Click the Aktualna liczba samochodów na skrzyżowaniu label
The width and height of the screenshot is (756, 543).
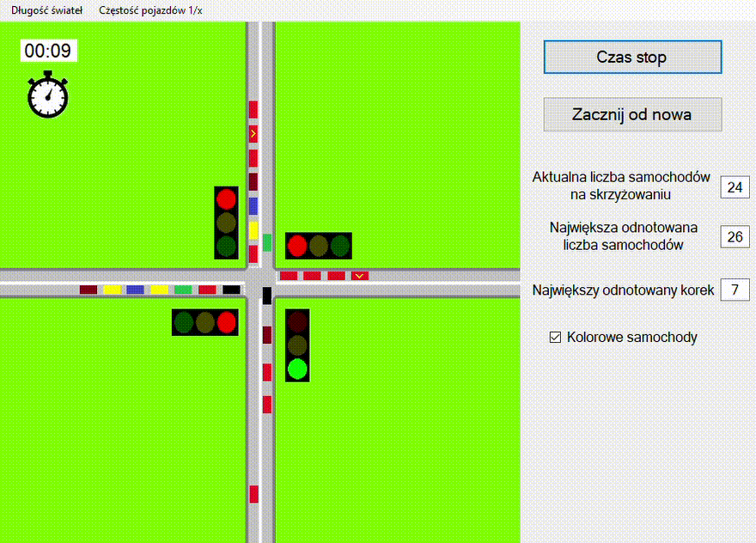[621, 186]
